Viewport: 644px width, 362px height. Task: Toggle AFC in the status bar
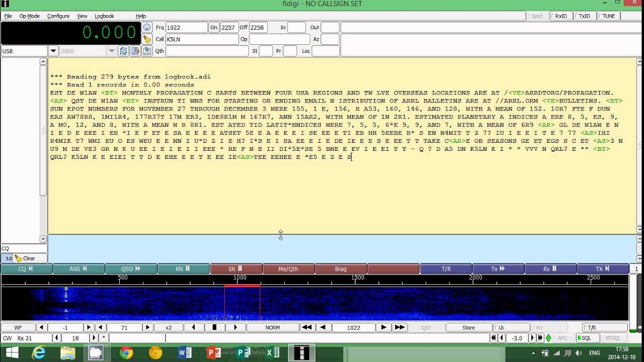562,338
